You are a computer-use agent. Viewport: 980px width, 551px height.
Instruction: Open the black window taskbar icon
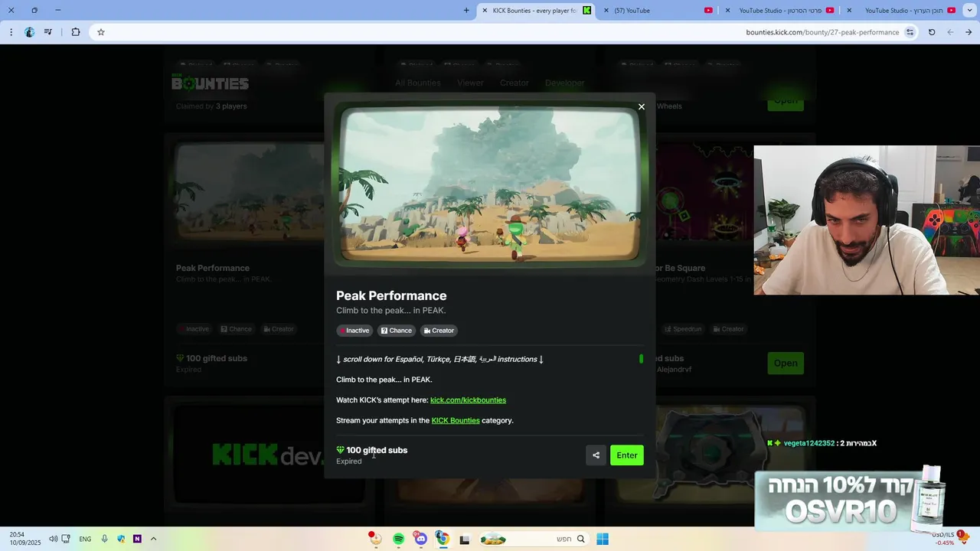464,540
